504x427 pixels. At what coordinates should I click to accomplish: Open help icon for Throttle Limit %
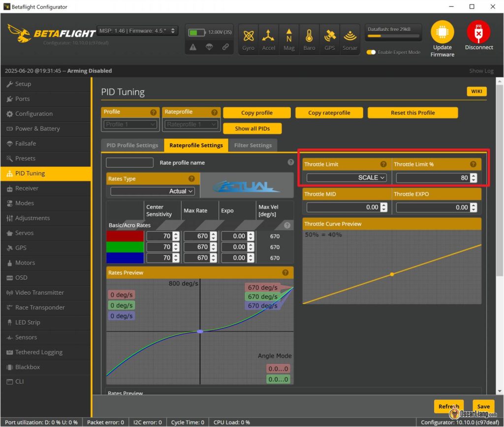tap(473, 164)
